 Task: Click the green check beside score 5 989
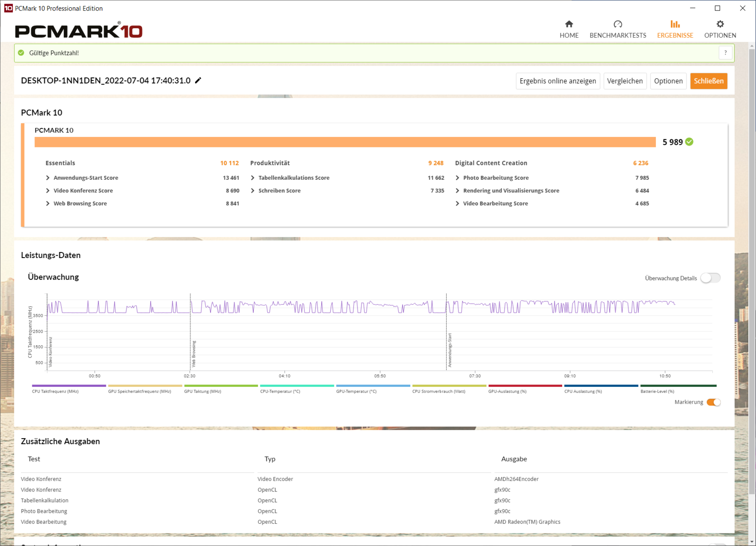pos(690,142)
